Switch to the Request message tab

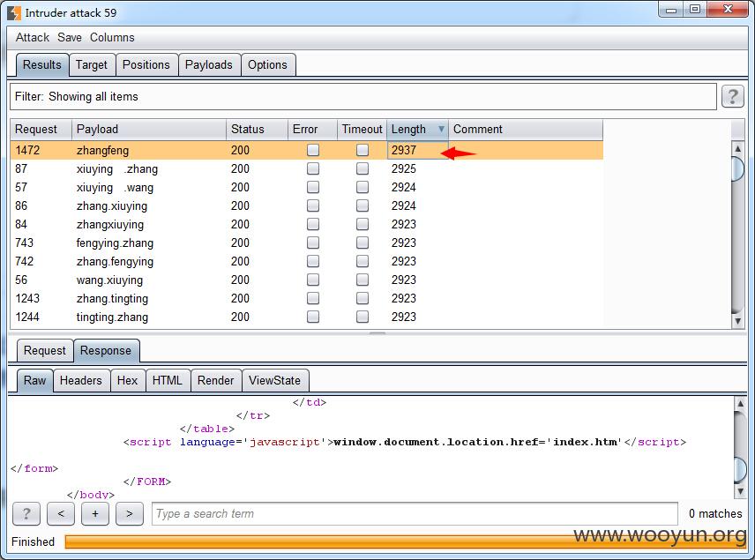coord(45,350)
